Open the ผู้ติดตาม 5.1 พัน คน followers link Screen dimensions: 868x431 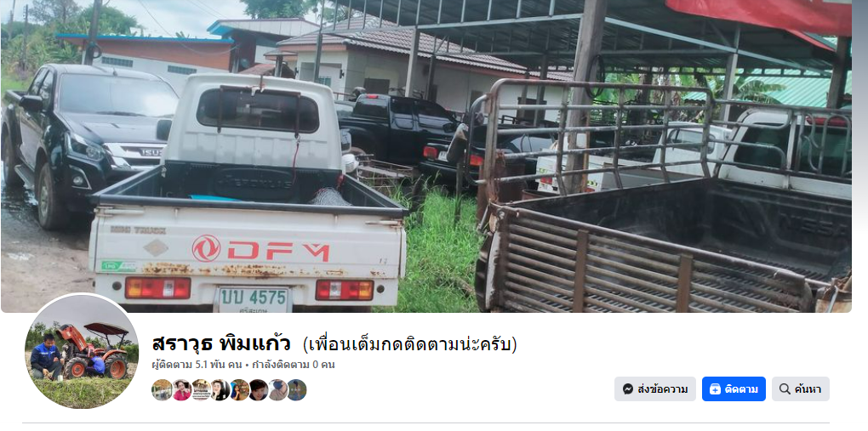197,365
